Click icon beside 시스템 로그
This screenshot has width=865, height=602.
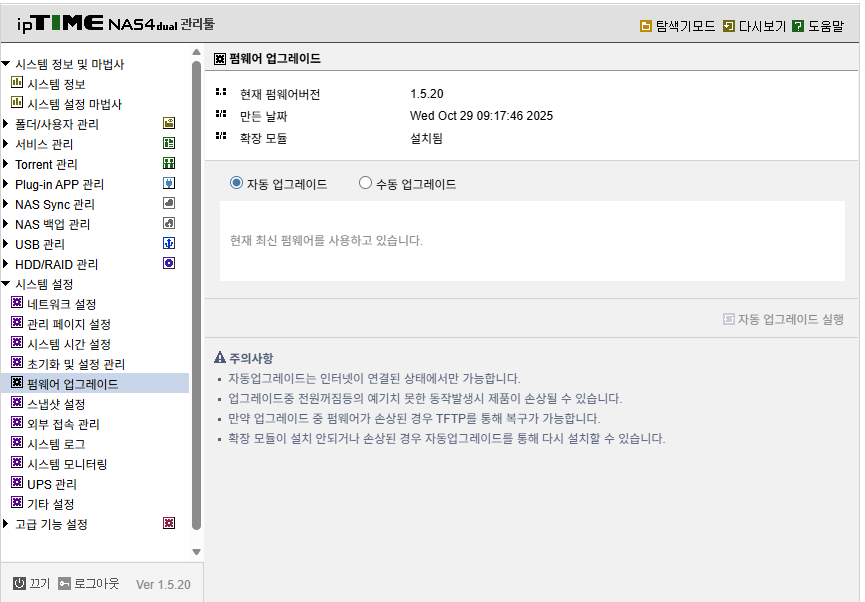pyautogui.click(x=17, y=443)
